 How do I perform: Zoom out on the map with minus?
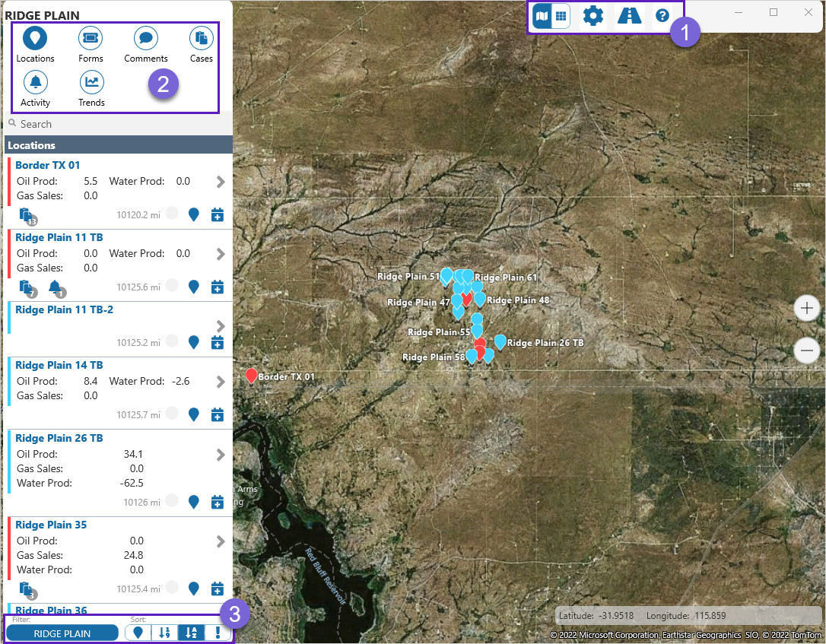tap(806, 350)
